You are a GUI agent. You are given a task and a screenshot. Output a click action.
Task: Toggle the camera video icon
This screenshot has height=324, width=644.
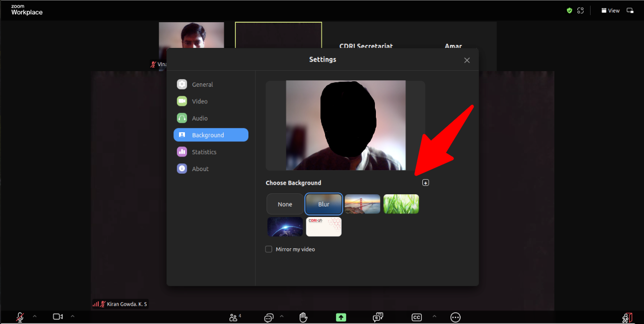(x=58, y=316)
